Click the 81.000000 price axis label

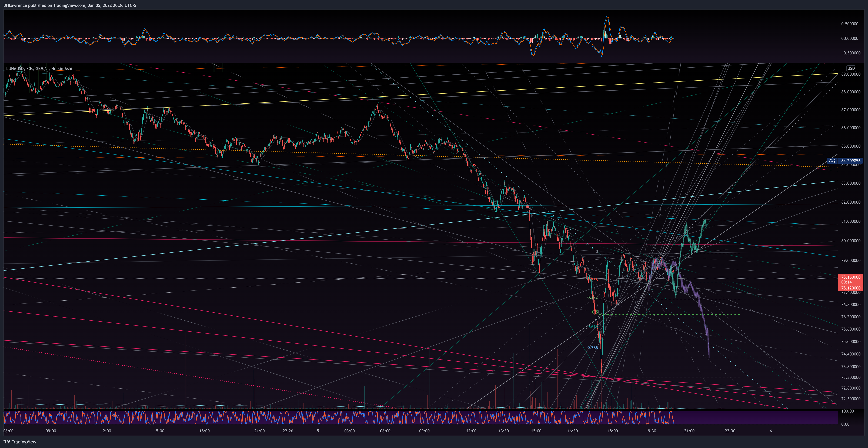(850, 222)
